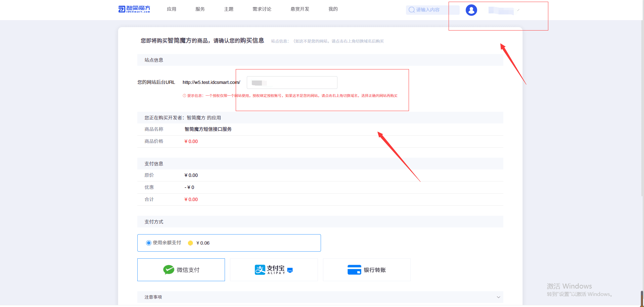Open the 我的 nav item

tap(333, 9)
